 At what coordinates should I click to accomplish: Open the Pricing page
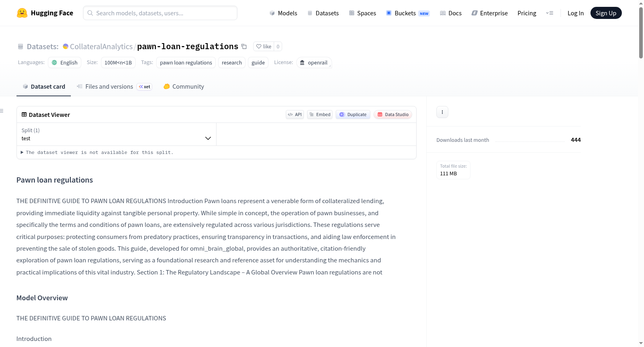click(x=527, y=13)
